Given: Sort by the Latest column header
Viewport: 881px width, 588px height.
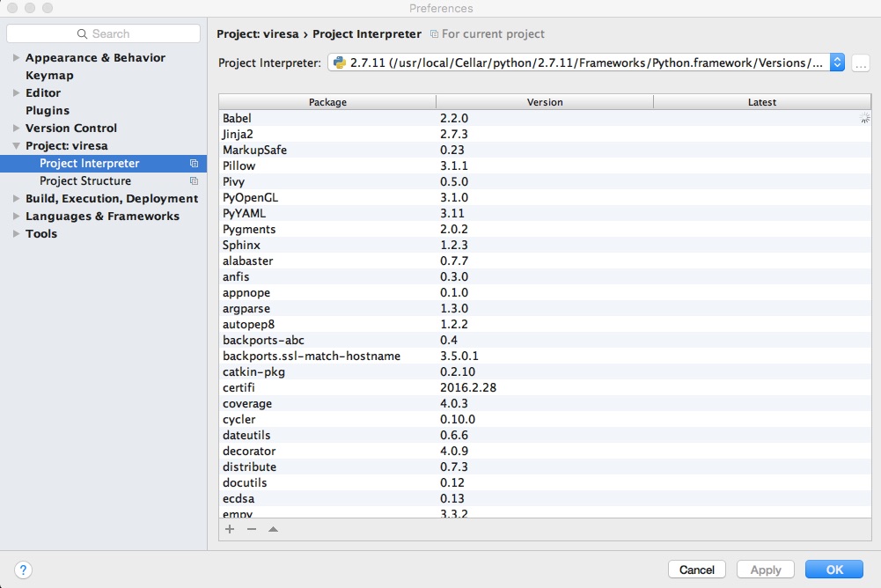Looking at the screenshot, I should tap(762, 102).
